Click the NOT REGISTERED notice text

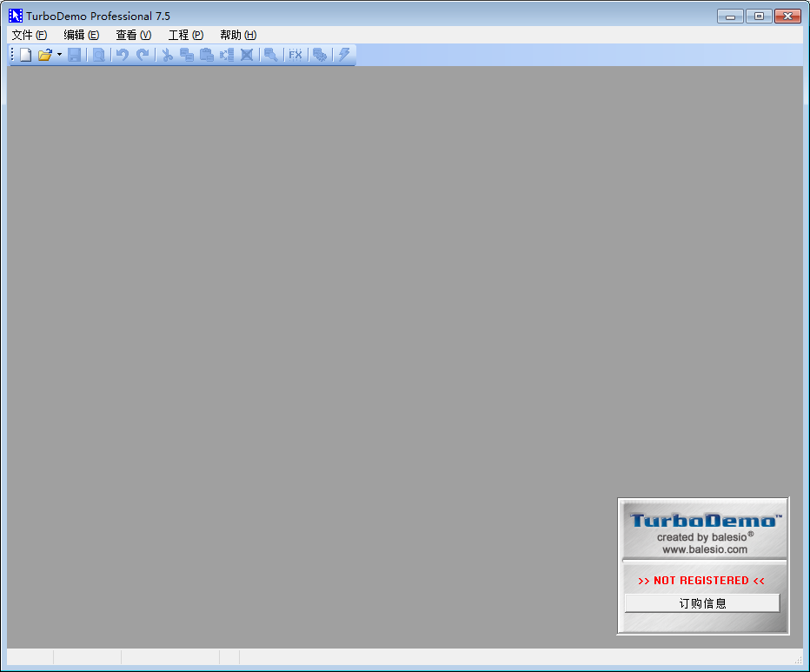pos(701,581)
